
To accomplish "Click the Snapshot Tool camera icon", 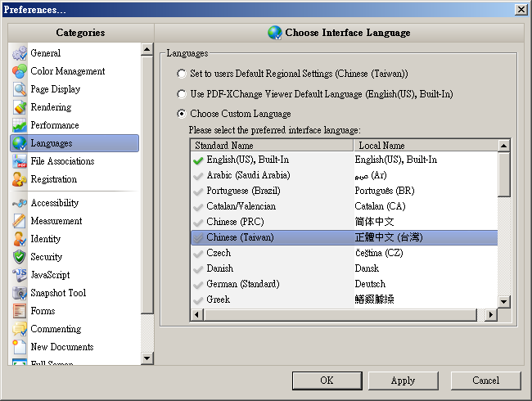I will pos(20,293).
